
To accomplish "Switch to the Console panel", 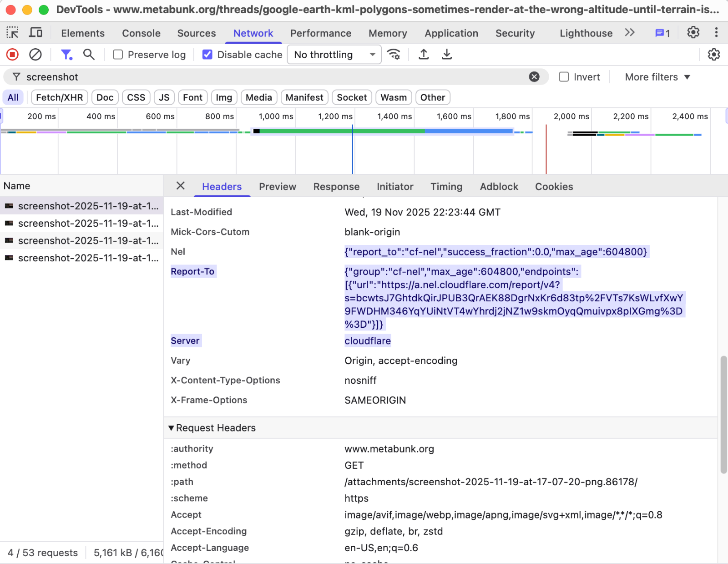I will tap(141, 33).
